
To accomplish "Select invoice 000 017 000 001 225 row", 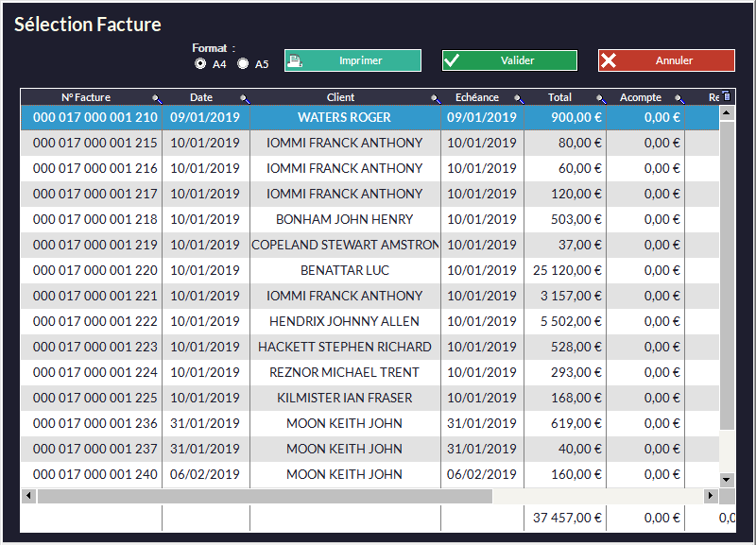I will coord(94,398).
